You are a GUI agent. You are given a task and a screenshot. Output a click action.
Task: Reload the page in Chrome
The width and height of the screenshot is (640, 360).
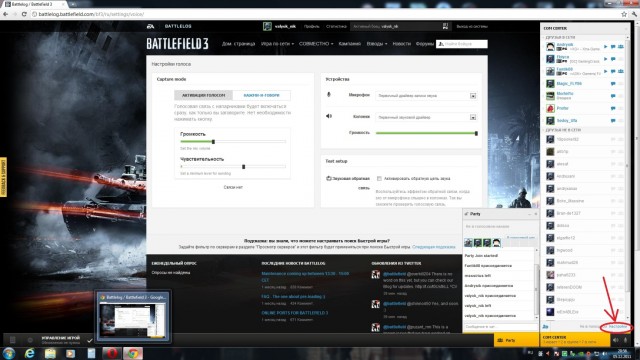tap(24, 14)
